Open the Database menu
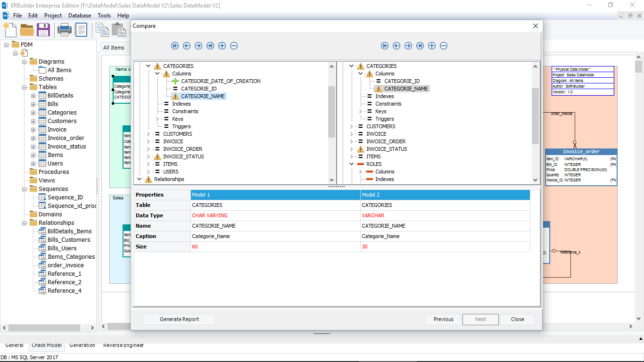Image resolution: width=644 pixels, height=362 pixels. (x=79, y=15)
